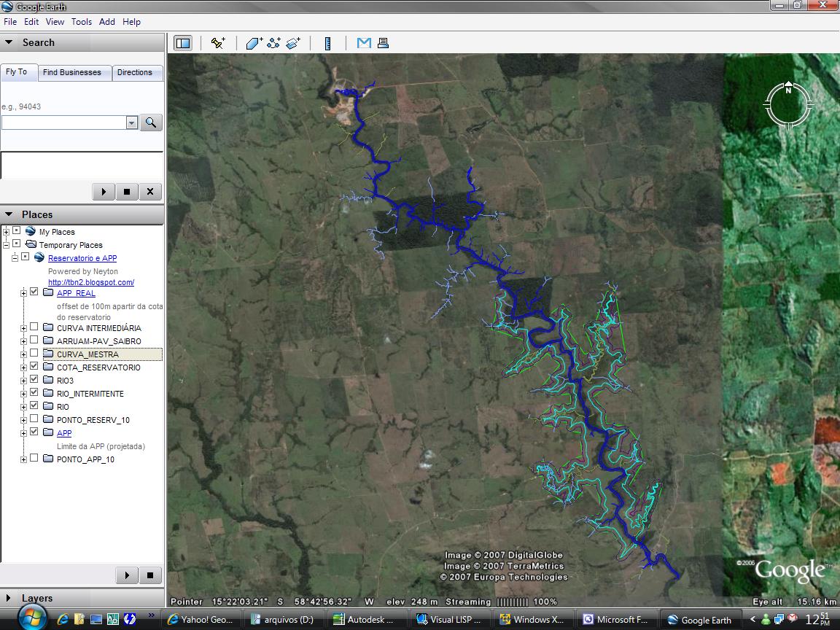Enable CURVA INTERMEDIÁRIA layer checkbox
Viewport: 840px width, 630px height.
click(x=34, y=327)
